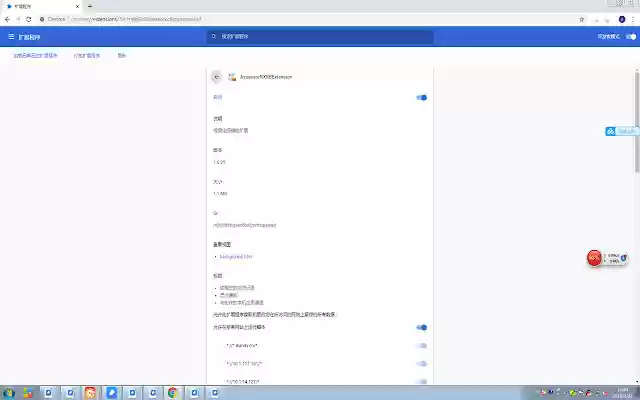The height and width of the screenshot is (400, 640).
Task: Open Chrome three-dot menu
Action: (x=633, y=19)
